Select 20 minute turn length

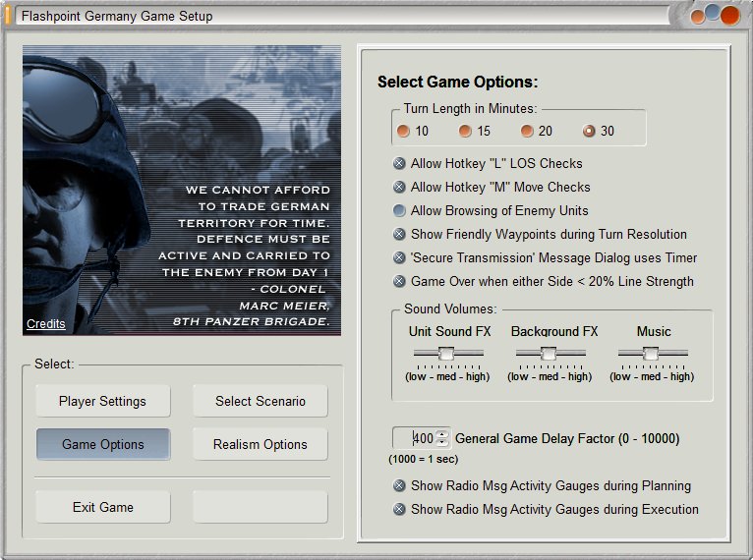(527, 131)
